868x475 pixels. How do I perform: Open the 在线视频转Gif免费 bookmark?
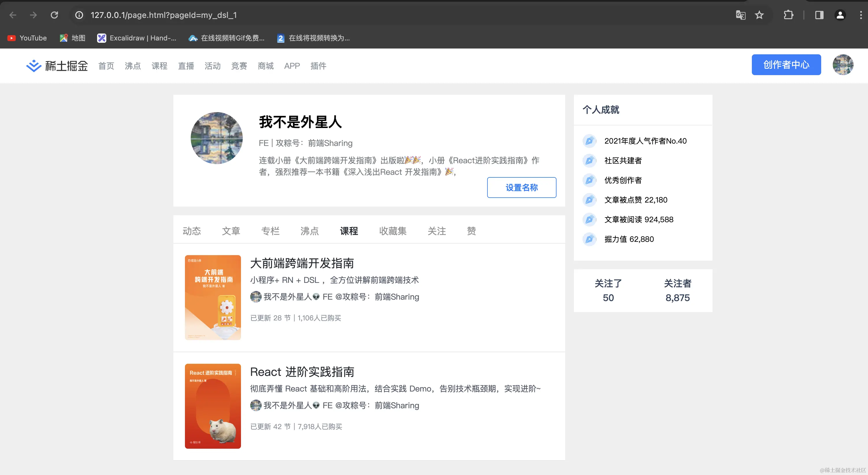click(227, 38)
